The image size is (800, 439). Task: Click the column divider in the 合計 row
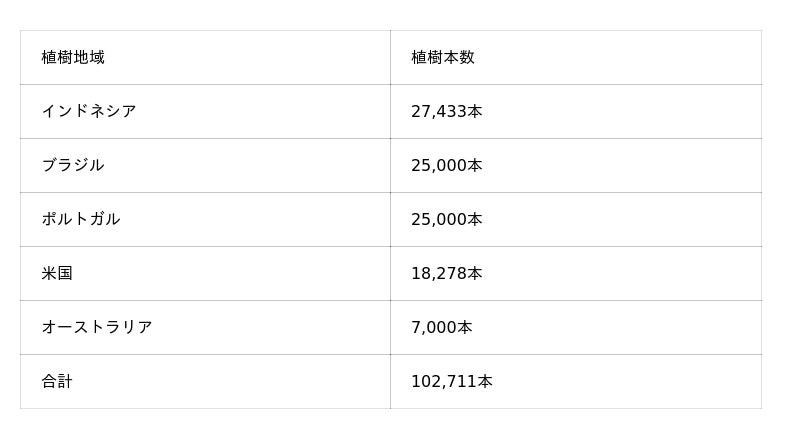(390, 381)
